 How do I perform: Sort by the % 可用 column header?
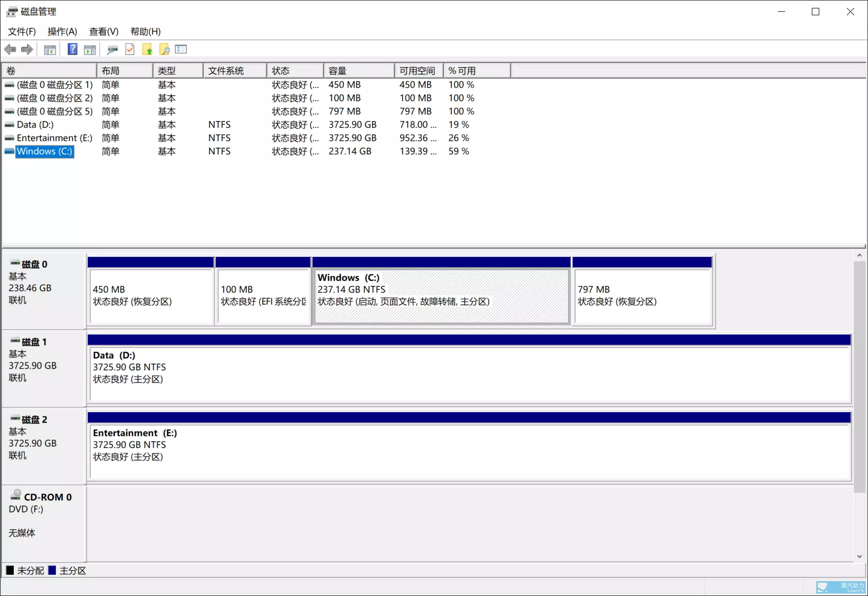477,71
